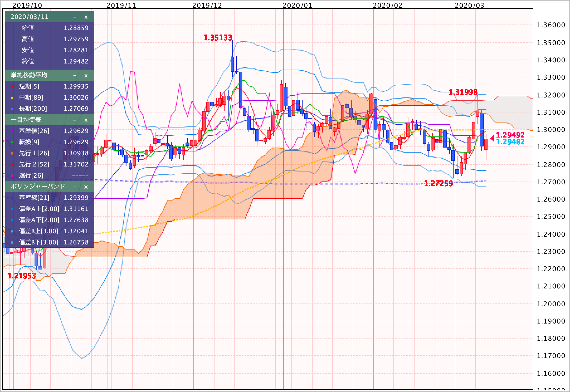Click the 遅行[26] row label
Screen dimensions: 570x392
pyautogui.click(x=31, y=175)
